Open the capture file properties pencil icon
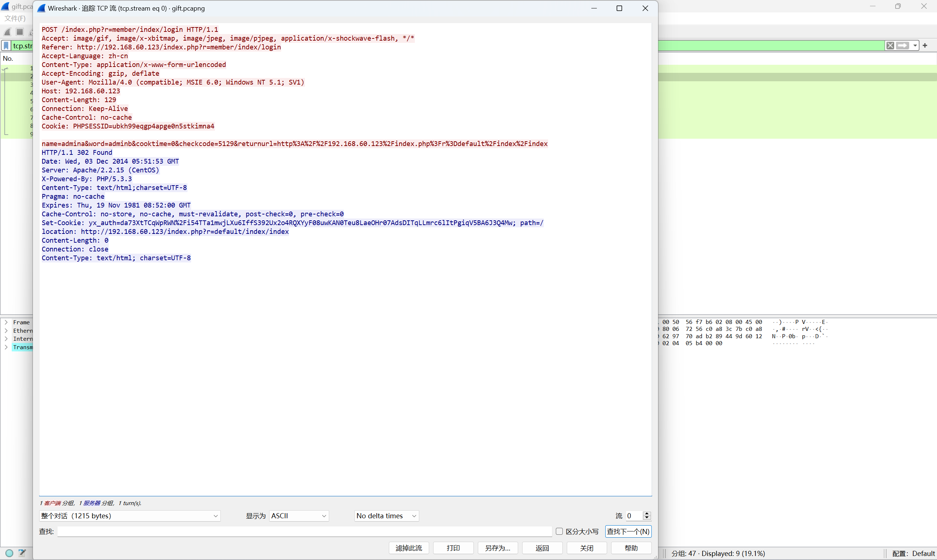The image size is (937, 560). click(x=22, y=553)
